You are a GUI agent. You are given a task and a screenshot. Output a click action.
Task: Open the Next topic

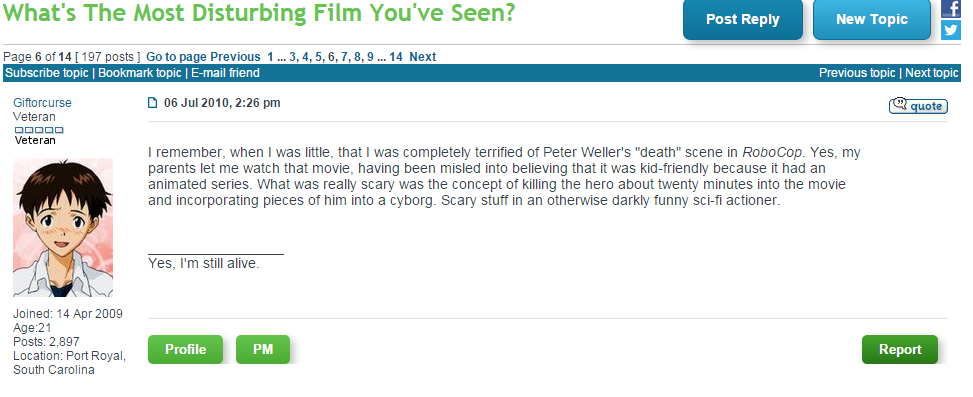931,73
